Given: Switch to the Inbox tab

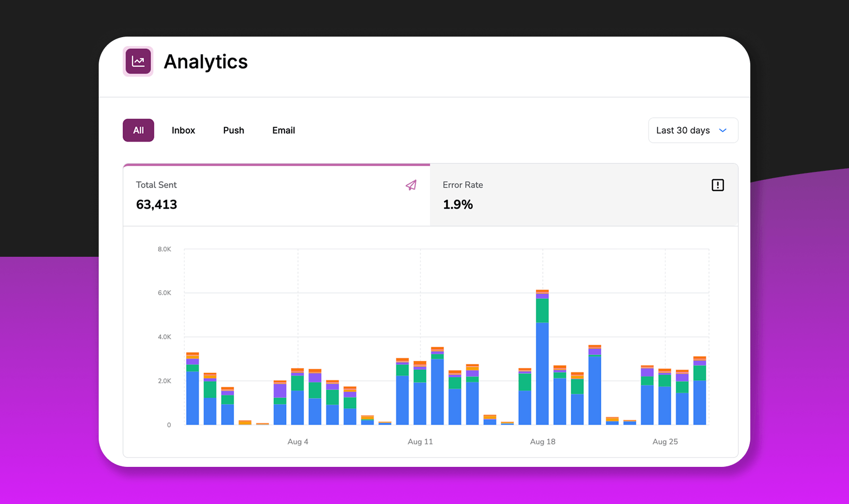Looking at the screenshot, I should coord(183,130).
